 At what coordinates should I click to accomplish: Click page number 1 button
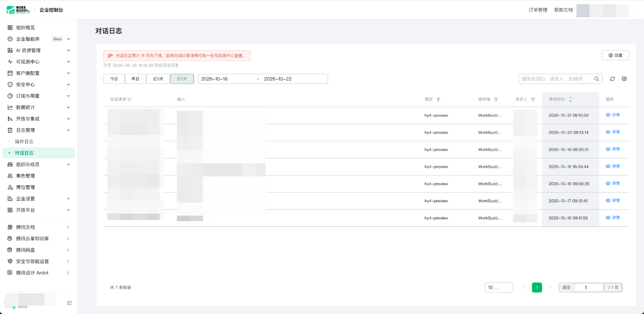(x=537, y=287)
